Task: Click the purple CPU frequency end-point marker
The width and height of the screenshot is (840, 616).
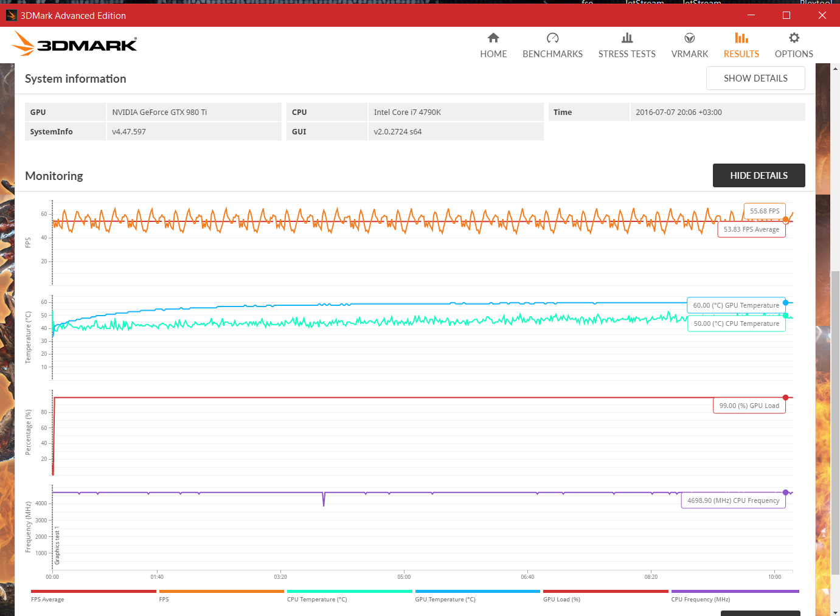Action: coord(786,493)
